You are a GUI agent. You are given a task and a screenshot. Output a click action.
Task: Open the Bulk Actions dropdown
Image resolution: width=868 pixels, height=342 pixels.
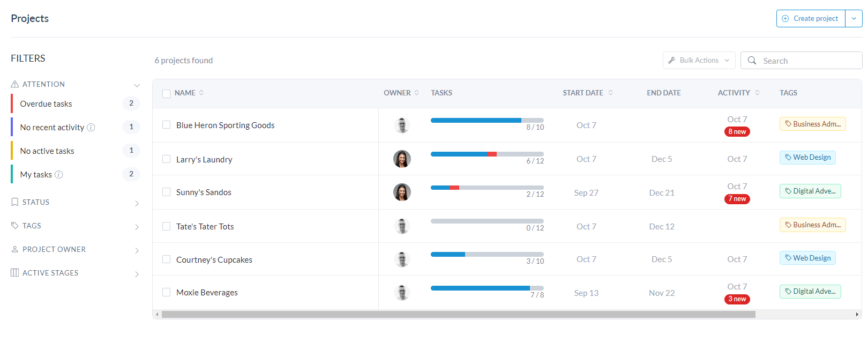coord(699,61)
